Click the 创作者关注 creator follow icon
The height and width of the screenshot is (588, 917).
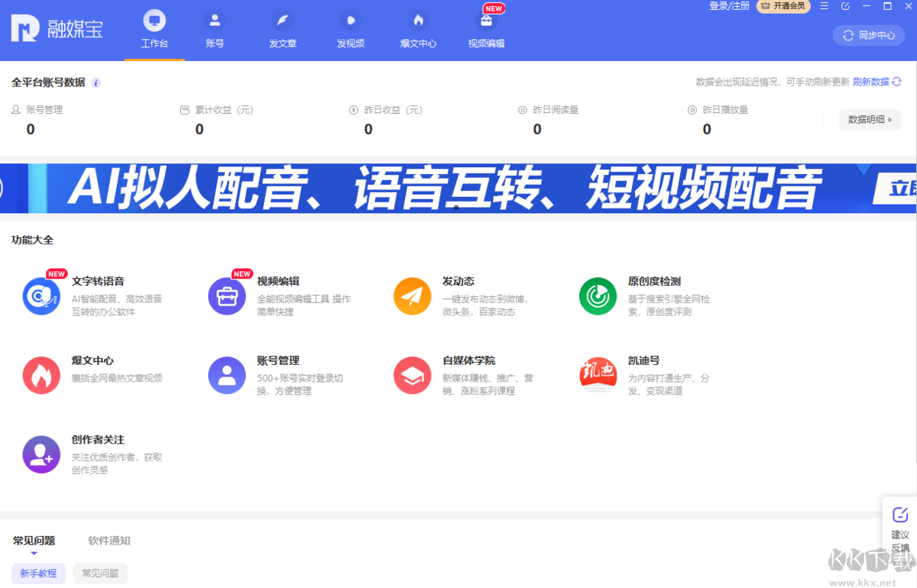[41, 454]
